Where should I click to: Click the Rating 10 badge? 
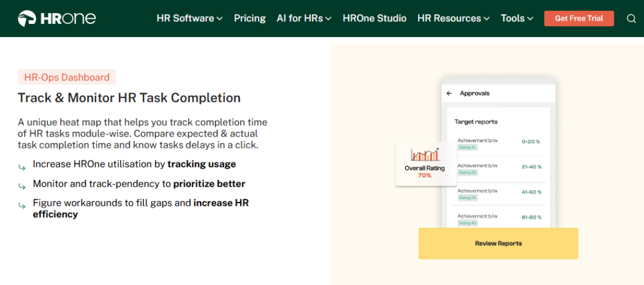(x=467, y=147)
